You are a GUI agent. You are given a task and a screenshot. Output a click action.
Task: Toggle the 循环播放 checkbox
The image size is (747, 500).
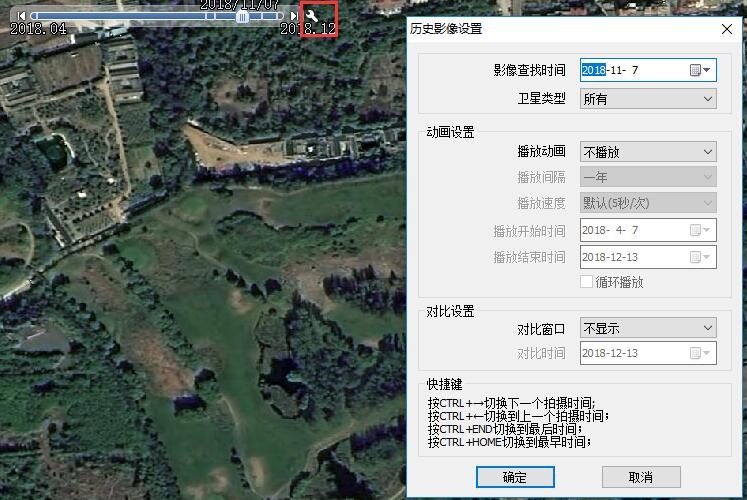pos(586,281)
